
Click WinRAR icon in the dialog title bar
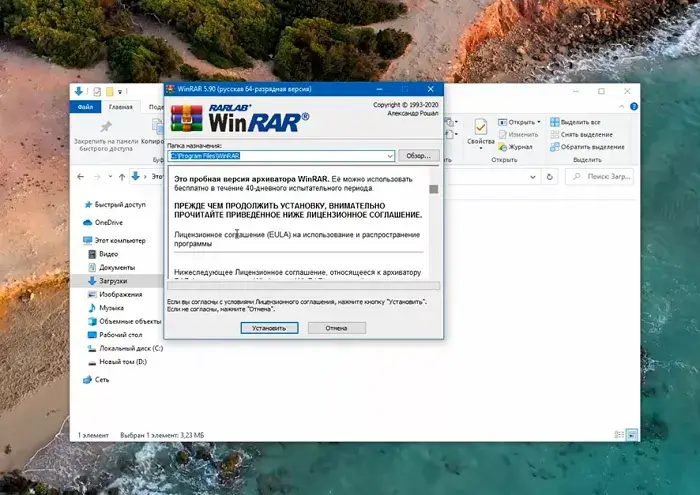[x=170, y=89]
